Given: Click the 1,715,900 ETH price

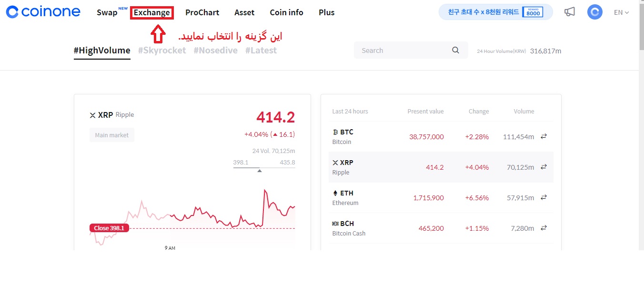Looking at the screenshot, I should coord(428,198).
